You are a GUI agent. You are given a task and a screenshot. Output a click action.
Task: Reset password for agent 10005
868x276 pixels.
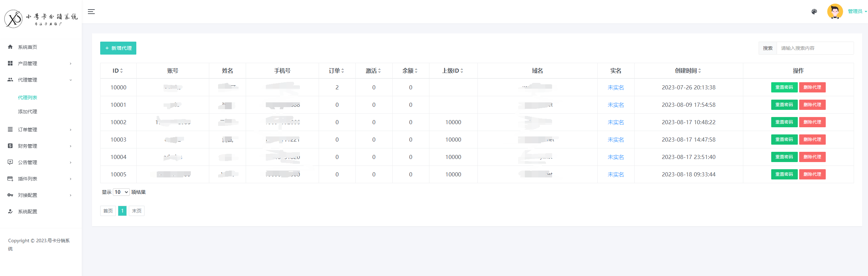(784, 174)
